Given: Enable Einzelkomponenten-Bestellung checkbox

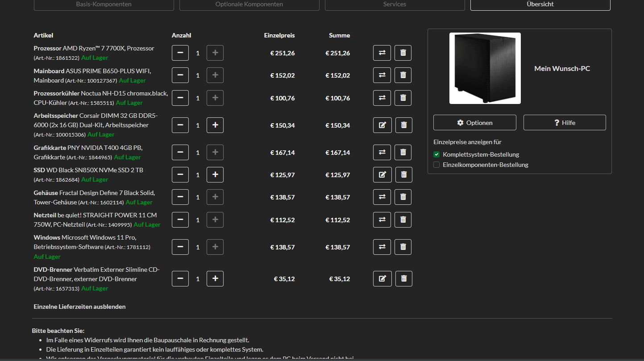Looking at the screenshot, I should [436, 165].
